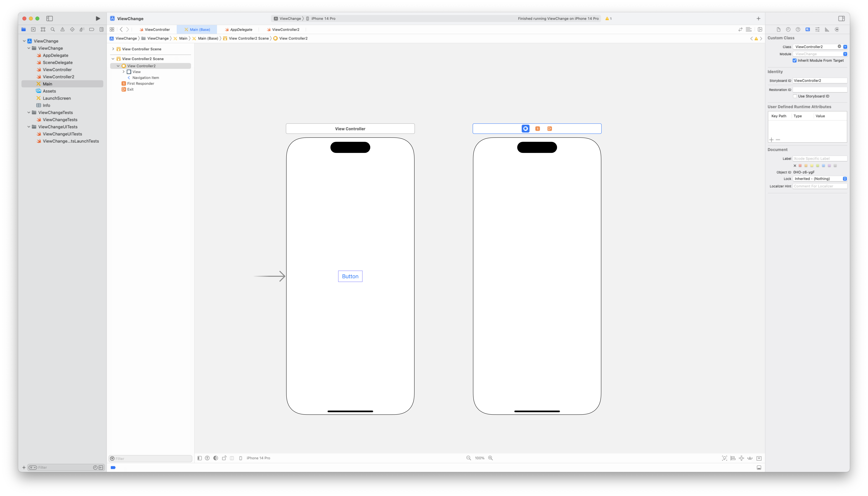Expand the View item in outline
Screen dimensions: 868x496
coord(123,72)
